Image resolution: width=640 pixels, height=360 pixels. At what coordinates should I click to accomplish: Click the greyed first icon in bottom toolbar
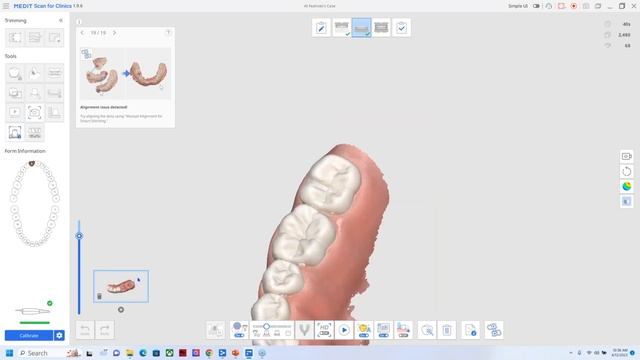(x=216, y=330)
